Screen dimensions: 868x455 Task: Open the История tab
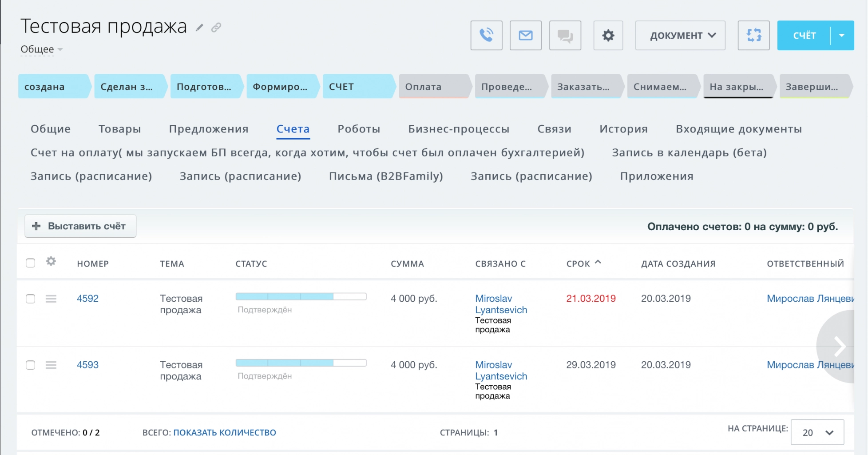pyautogui.click(x=623, y=129)
